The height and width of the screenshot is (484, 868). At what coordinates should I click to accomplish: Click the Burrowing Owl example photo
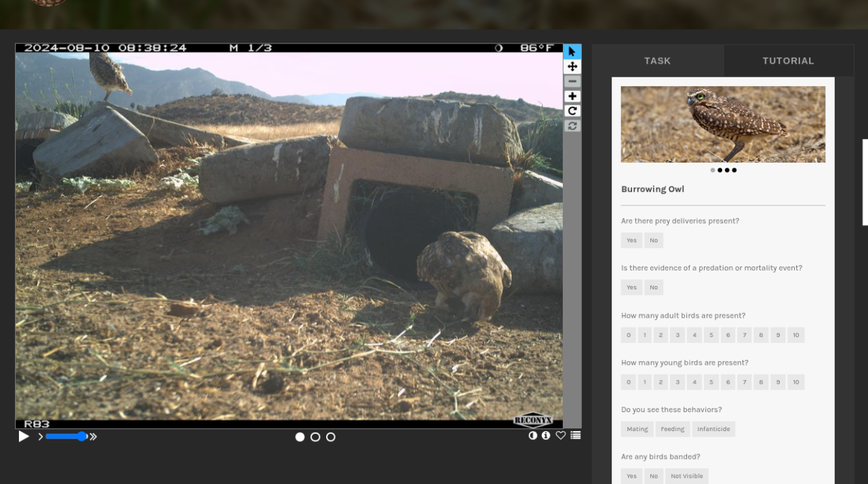coord(723,124)
